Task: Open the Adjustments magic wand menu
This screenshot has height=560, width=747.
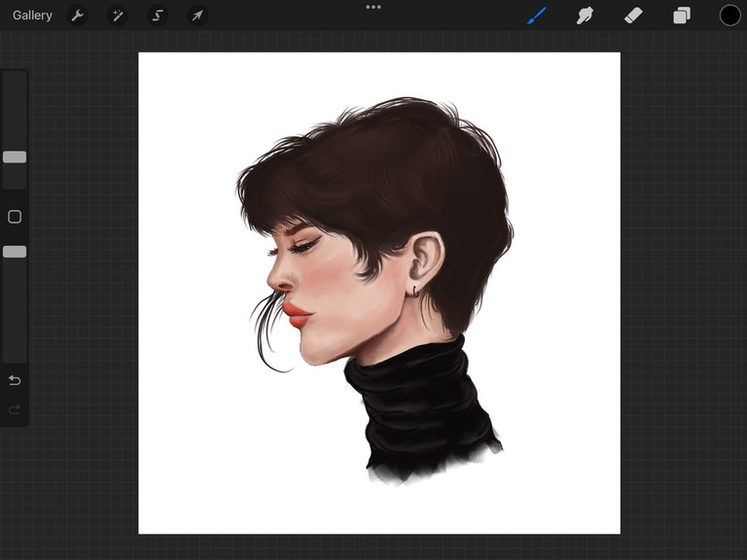Action: tap(117, 16)
